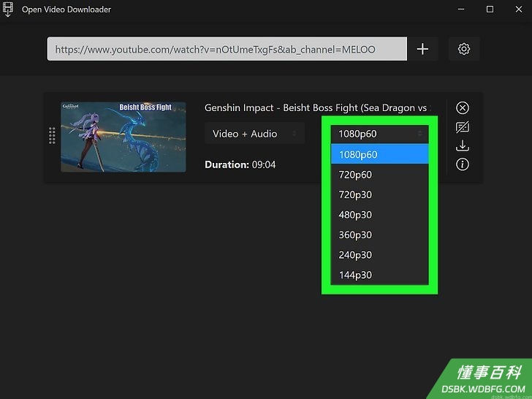This screenshot has height=399, width=532.
Task: Open settings via the gear icon
Action: tap(464, 49)
